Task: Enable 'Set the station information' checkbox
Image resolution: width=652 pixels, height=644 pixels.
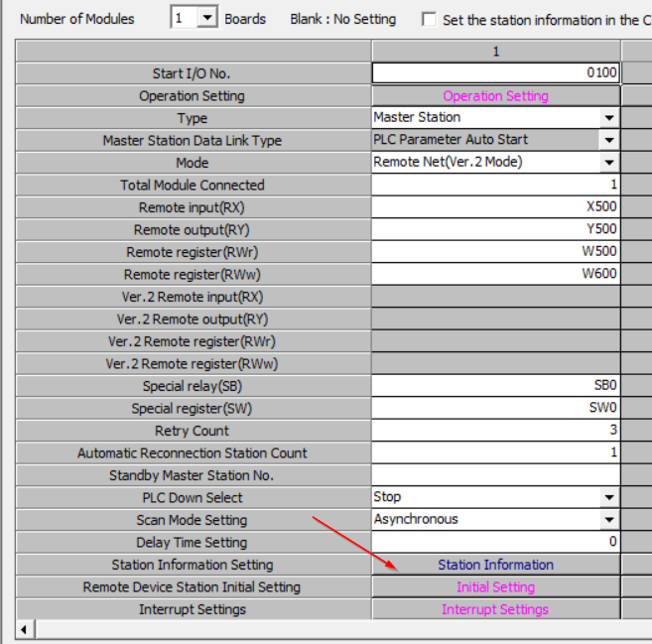Action: pos(429,19)
